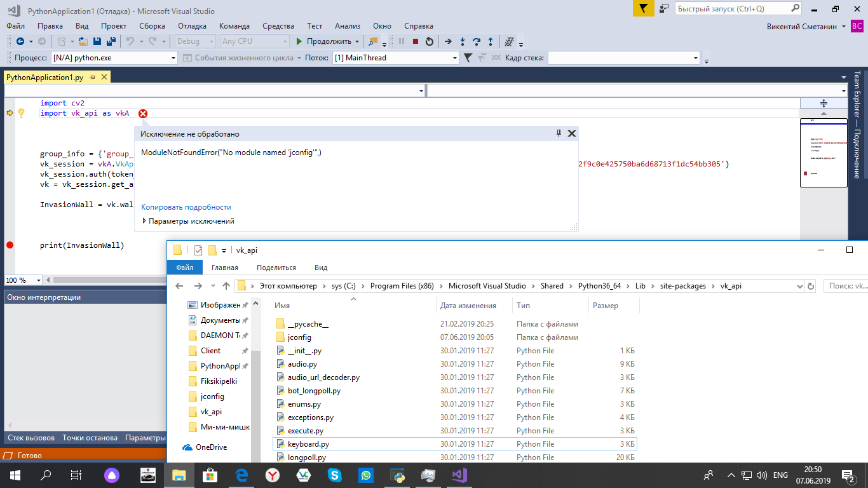Open the Файл menu in Visual Studio
Screen dimensions: 868x488
point(16,26)
